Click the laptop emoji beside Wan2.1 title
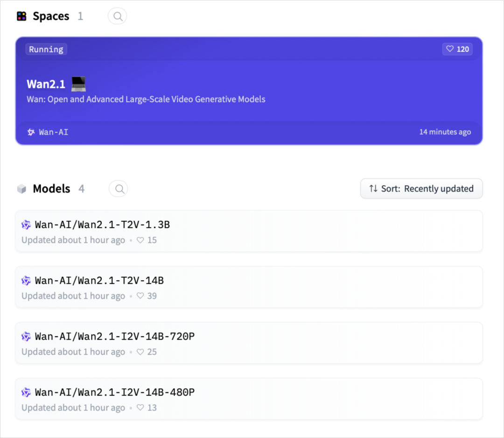Screen dimensions: 504x438 click(78, 84)
